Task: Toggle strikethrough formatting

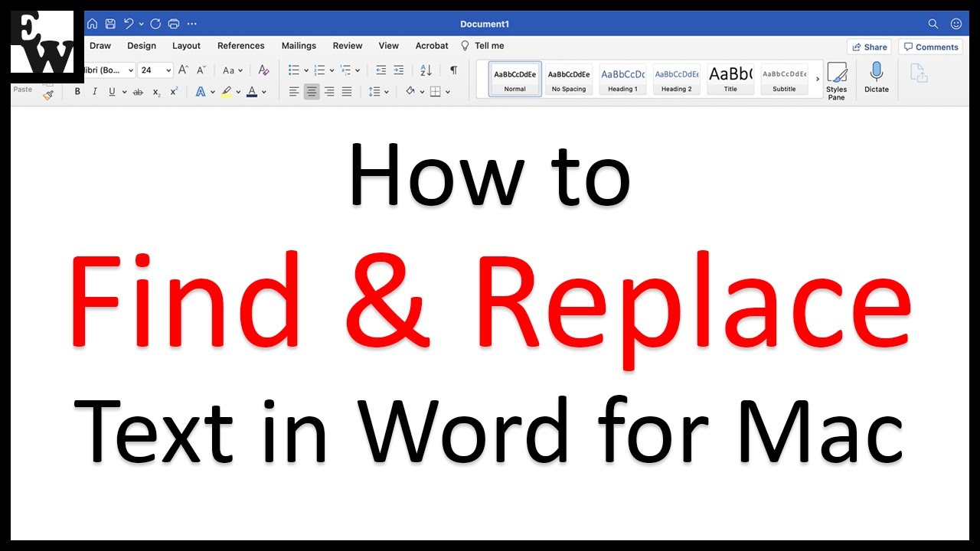Action: pos(138,92)
